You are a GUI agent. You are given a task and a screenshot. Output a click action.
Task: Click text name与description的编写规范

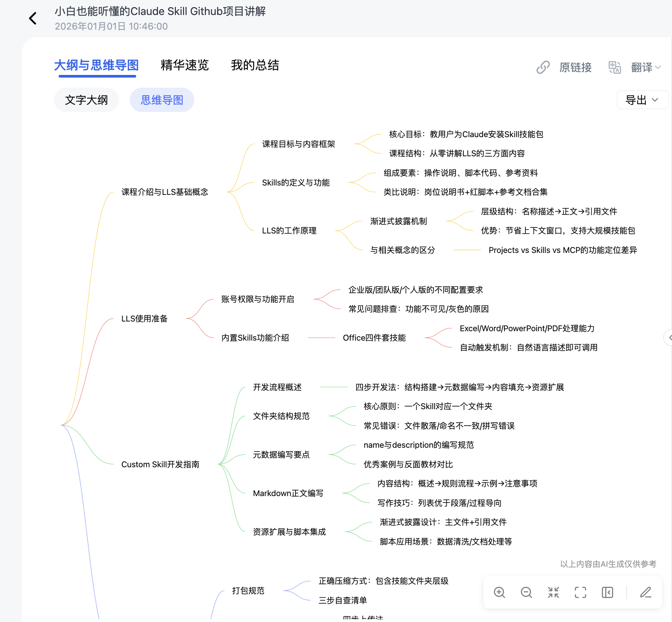click(x=418, y=445)
